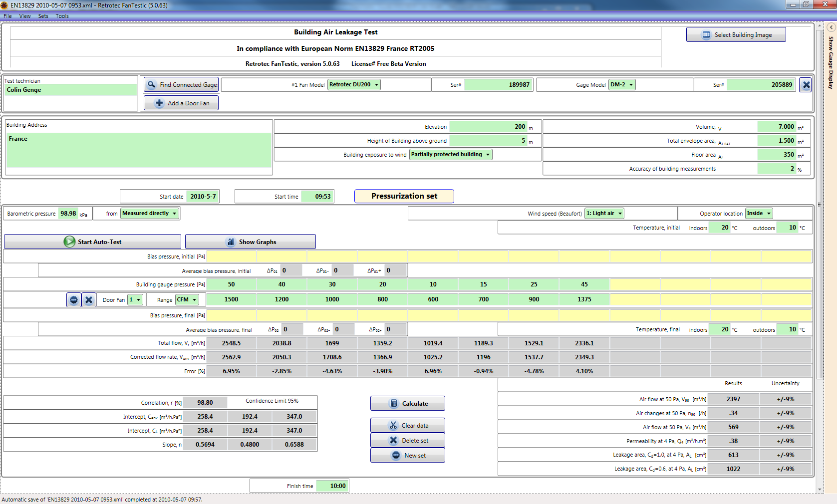This screenshot has height=504, width=837.
Task: Open the #1 Fan Model dropdown
Action: pos(354,85)
